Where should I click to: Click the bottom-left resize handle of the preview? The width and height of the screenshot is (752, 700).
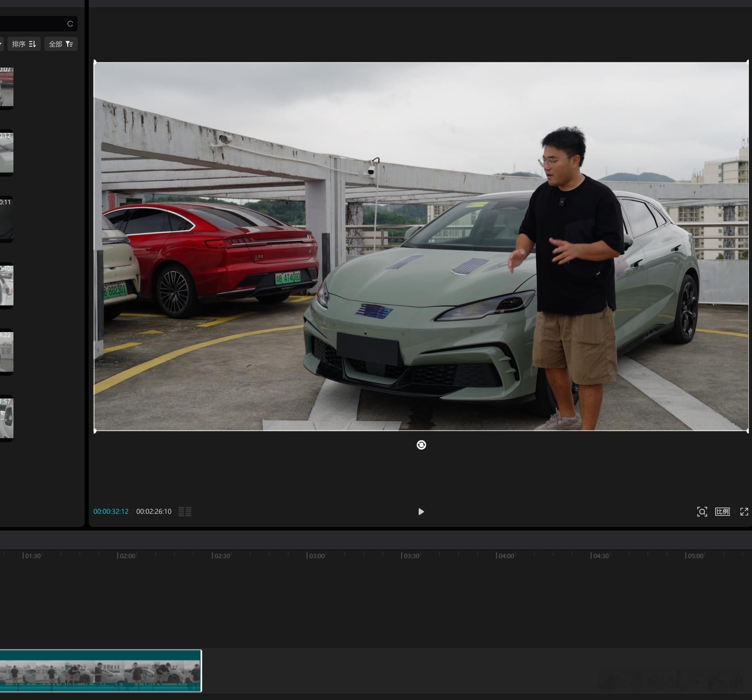tap(95, 431)
